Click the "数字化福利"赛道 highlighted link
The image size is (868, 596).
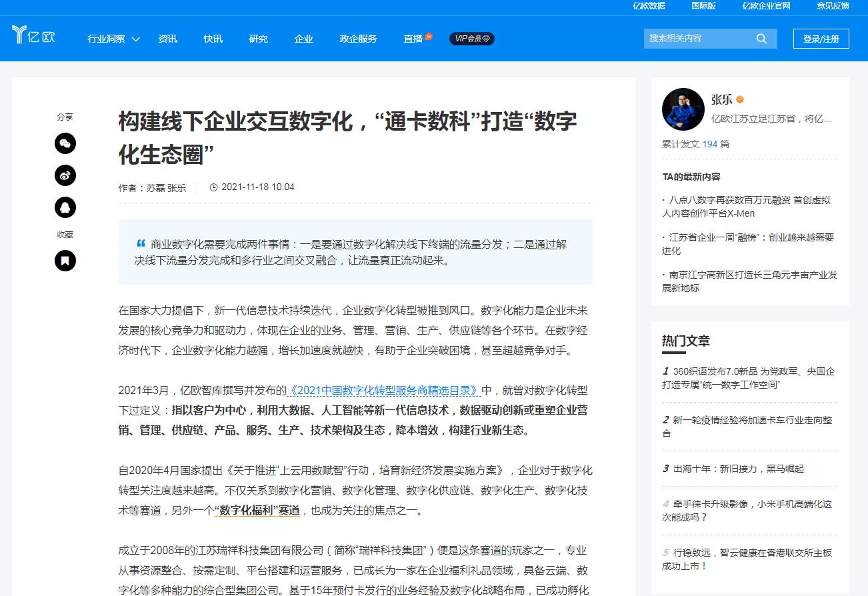coord(257,510)
